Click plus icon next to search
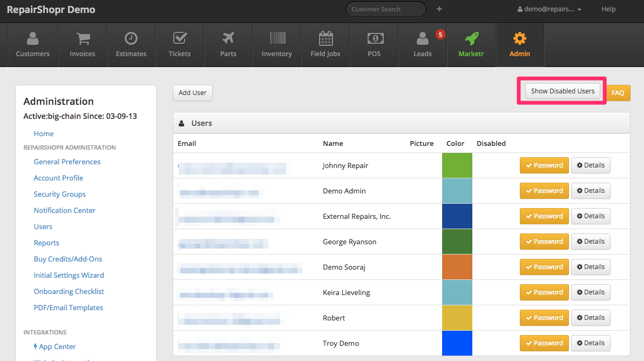This screenshot has height=361, width=644. click(x=439, y=9)
